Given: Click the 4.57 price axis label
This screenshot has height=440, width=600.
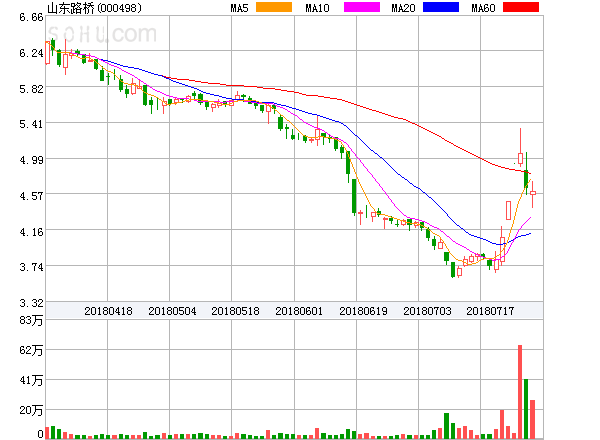Looking at the screenshot, I should tap(31, 196).
